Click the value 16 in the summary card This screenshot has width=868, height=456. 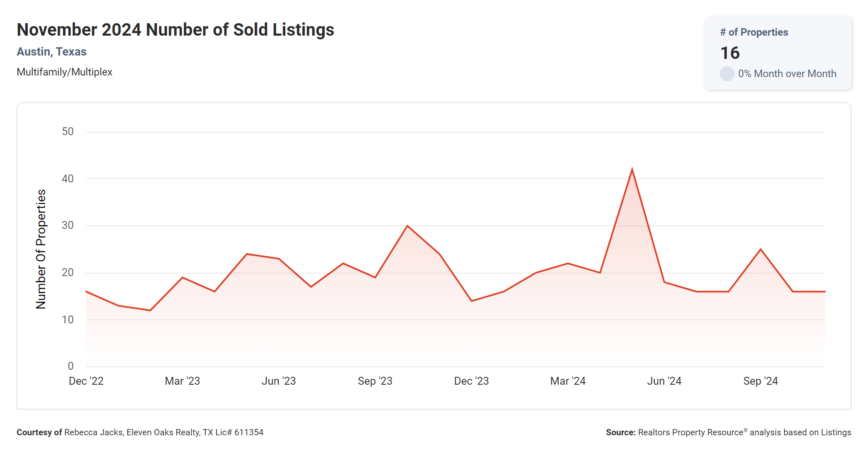(x=730, y=53)
